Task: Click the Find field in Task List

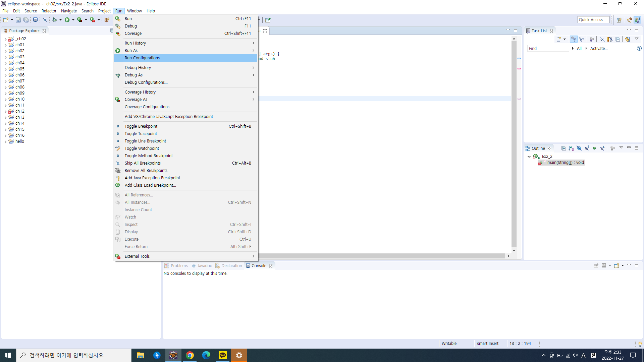Action: pos(548,49)
